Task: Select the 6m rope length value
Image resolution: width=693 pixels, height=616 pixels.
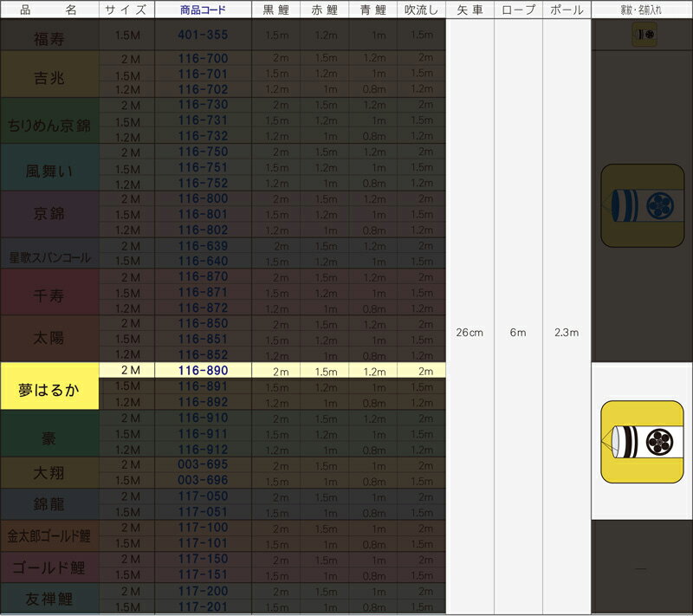Action: (x=518, y=333)
